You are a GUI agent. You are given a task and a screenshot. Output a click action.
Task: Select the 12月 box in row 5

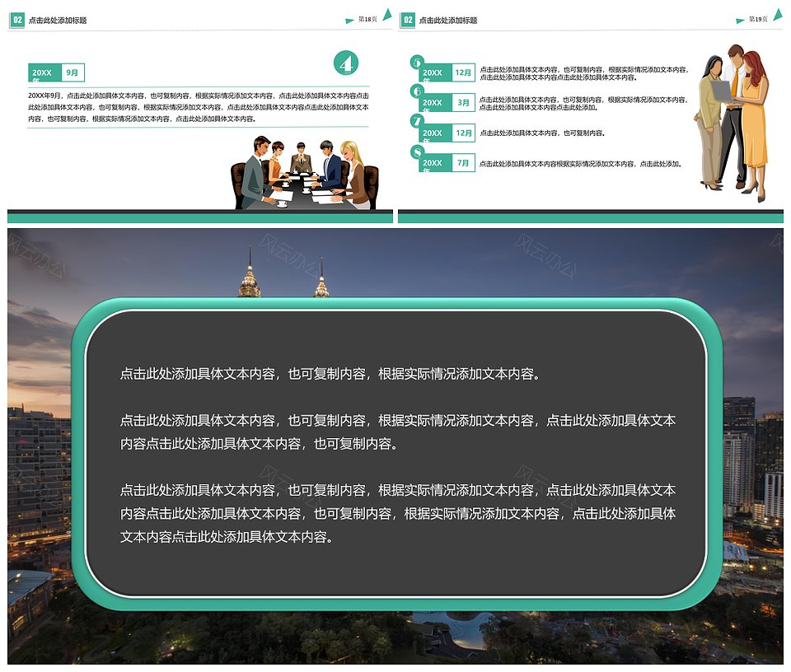pos(463,72)
